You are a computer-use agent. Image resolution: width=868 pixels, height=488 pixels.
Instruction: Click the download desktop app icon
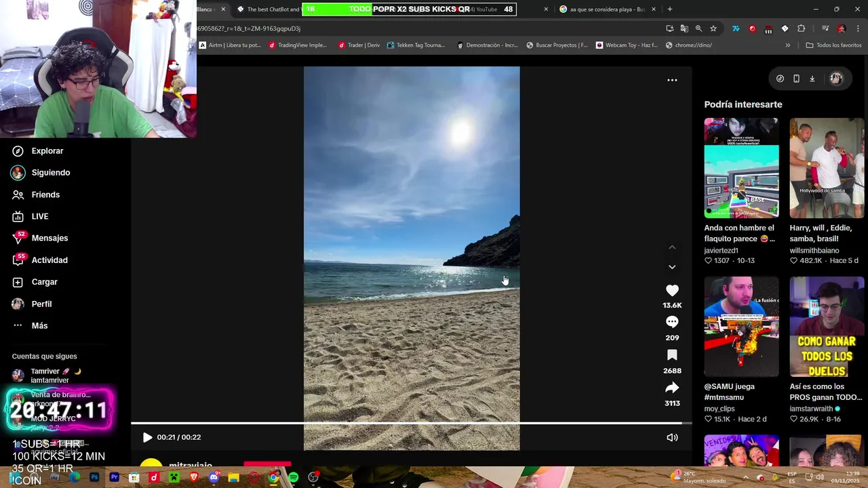[812, 79]
